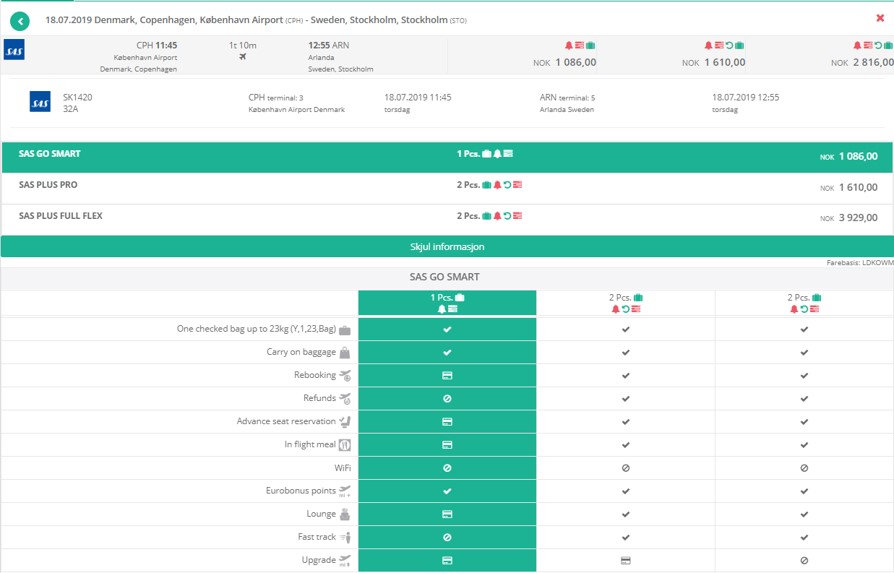Viewport: 894px width, 573px height.
Task: Click the ARN terminal: 5 text
Action: [567, 97]
